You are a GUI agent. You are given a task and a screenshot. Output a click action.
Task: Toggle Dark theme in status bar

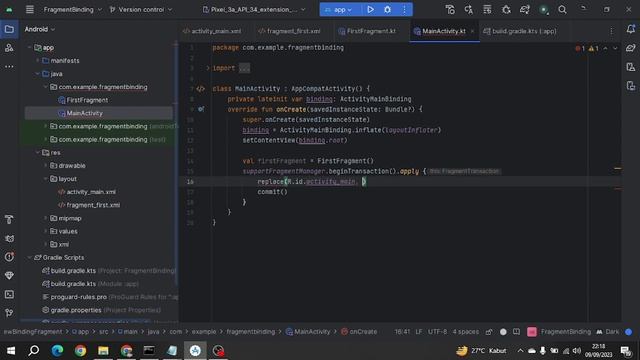pos(607,332)
